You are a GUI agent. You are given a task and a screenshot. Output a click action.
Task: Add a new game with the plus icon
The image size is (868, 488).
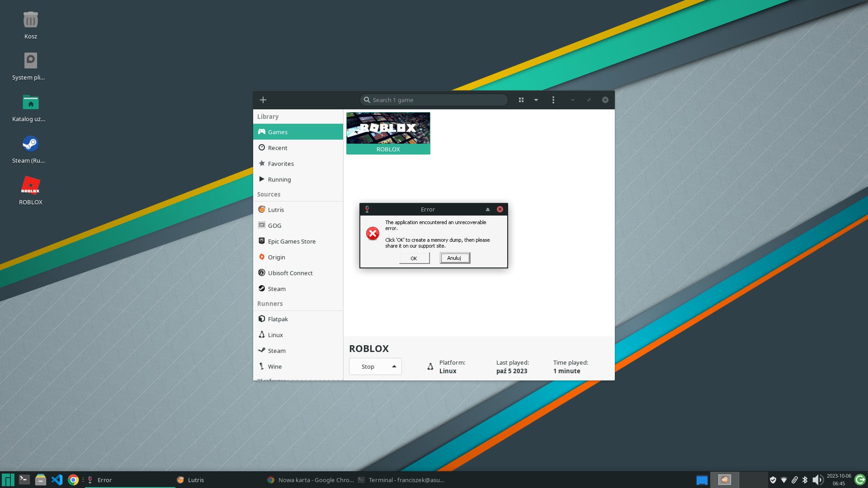[263, 99]
